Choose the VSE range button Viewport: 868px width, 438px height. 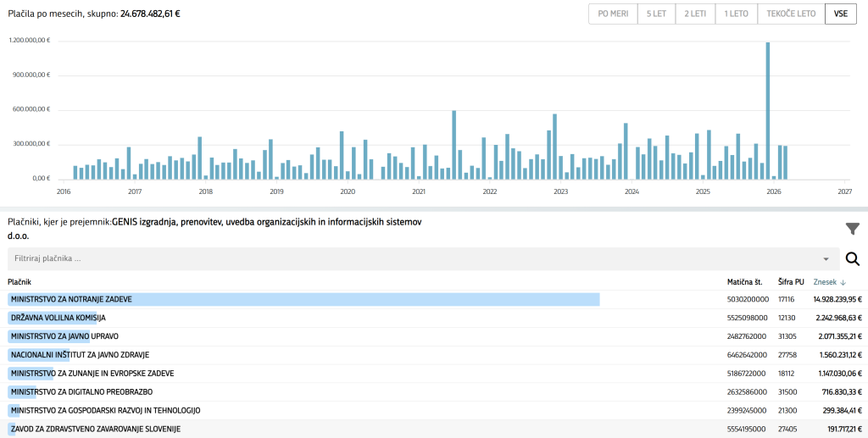pyautogui.click(x=840, y=14)
